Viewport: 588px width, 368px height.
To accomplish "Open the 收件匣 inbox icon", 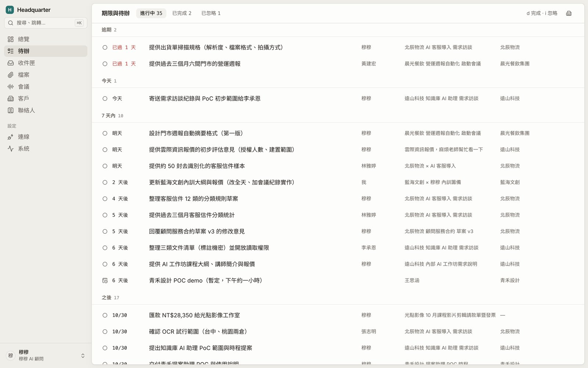I will point(11,63).
